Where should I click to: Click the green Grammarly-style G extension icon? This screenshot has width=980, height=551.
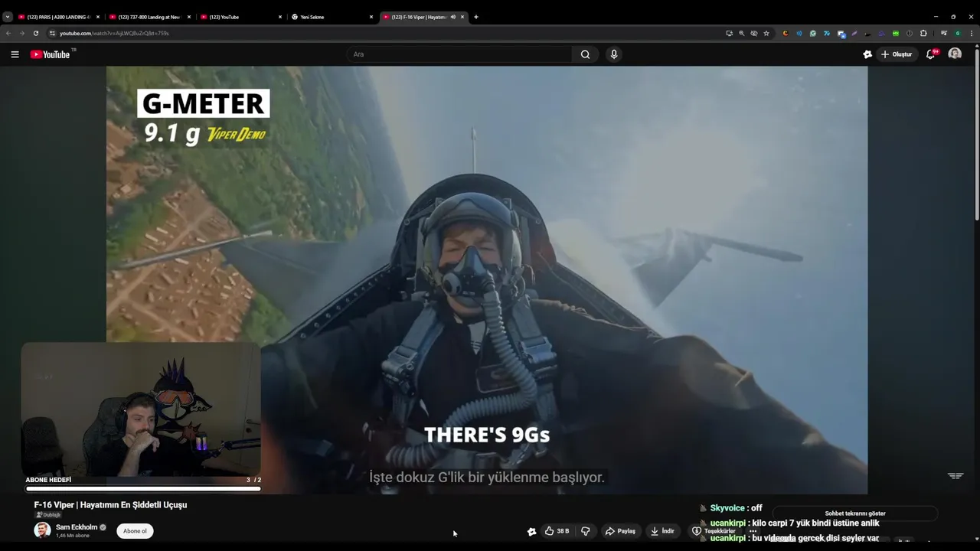(x=813, y=34)
